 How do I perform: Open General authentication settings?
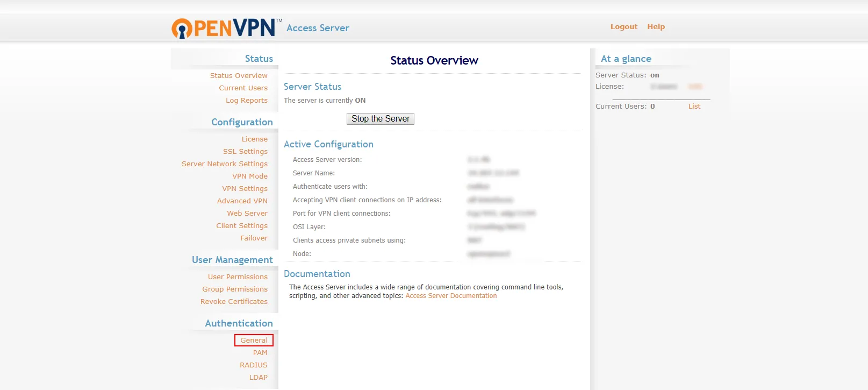tap(254, 341)
